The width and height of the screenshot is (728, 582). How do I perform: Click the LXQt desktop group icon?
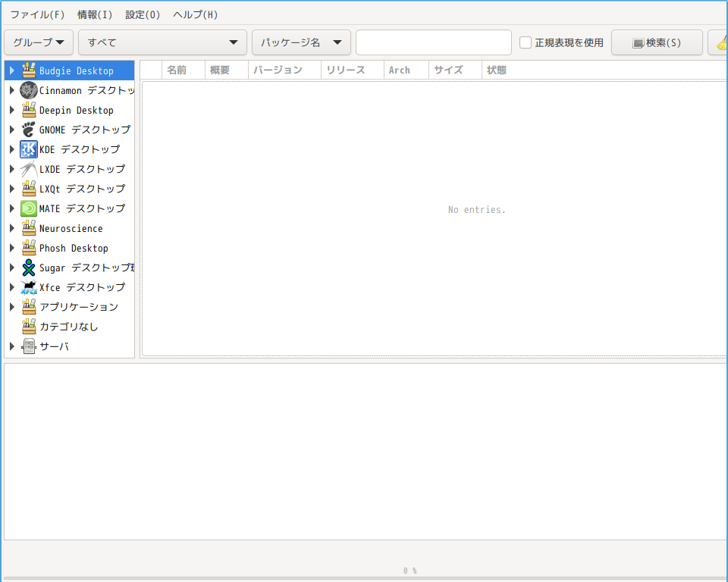[x=29, y=189]
